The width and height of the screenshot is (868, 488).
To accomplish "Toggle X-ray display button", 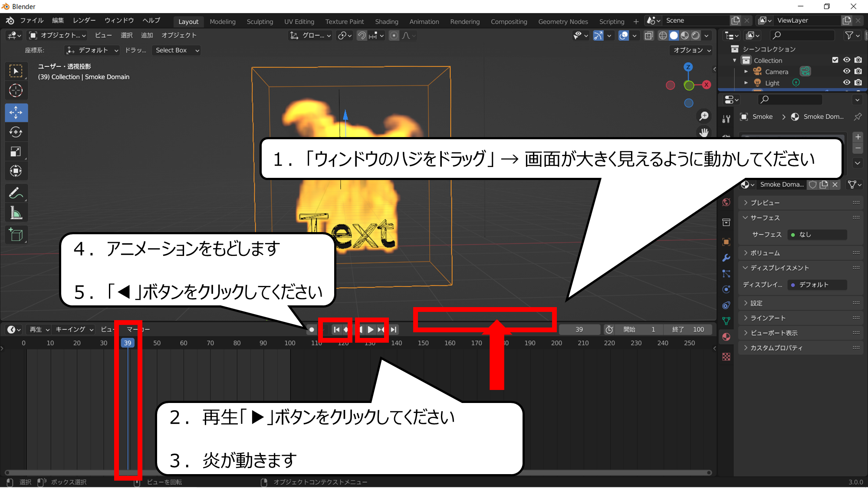I will pos(649,36).
